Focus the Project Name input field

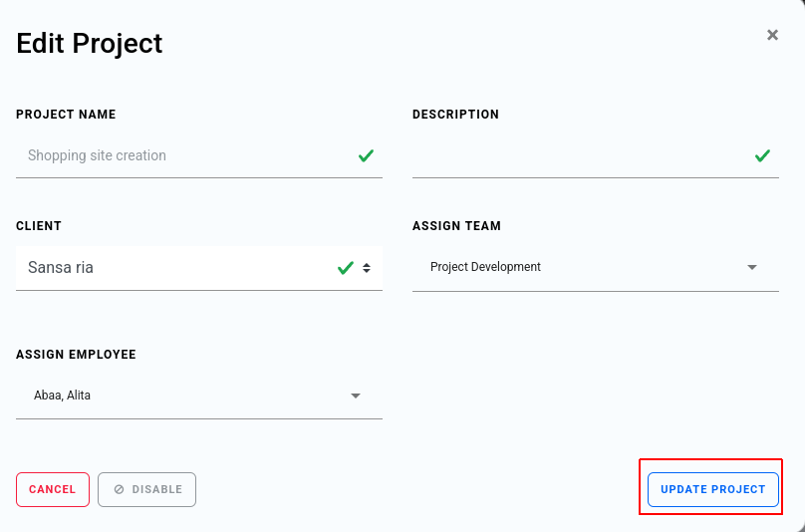point(199,155)
